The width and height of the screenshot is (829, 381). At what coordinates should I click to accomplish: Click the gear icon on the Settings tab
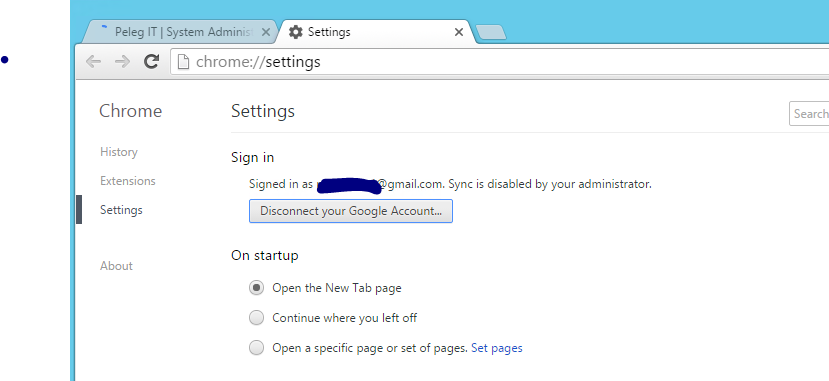tap(296, 32)
